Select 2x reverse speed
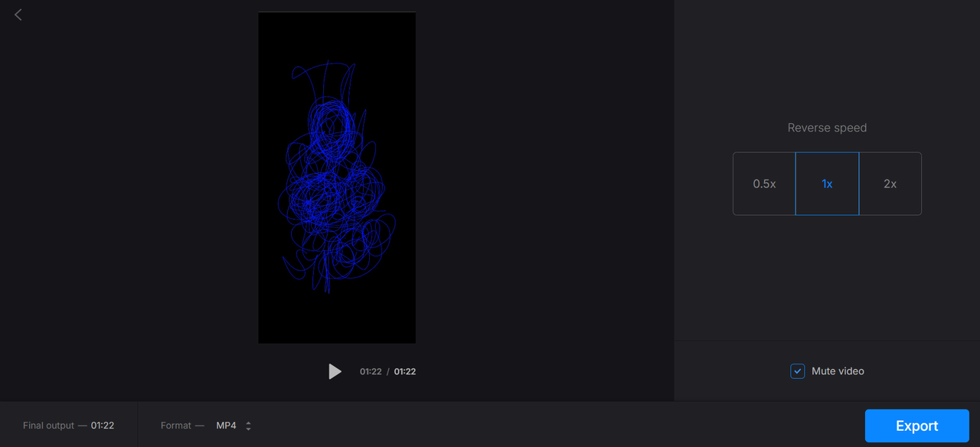The height and width of the screenshot is (447, 980). tap(890, 184)
